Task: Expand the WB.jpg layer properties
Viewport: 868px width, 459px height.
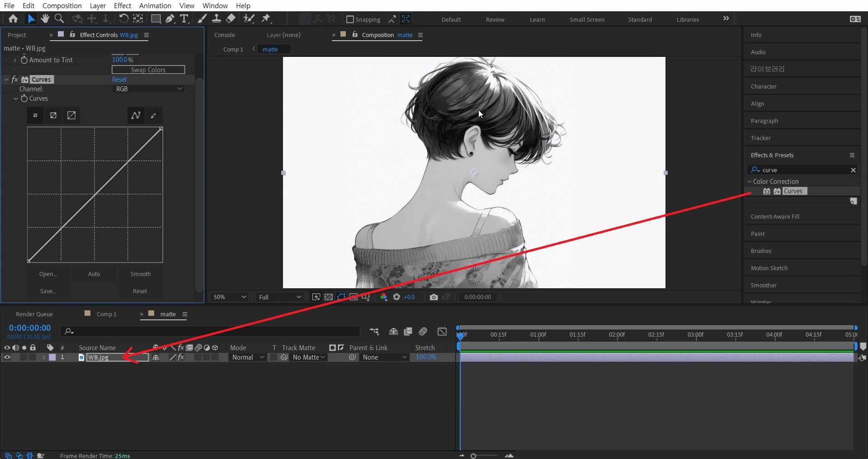Action: click(x=43, y=357)
